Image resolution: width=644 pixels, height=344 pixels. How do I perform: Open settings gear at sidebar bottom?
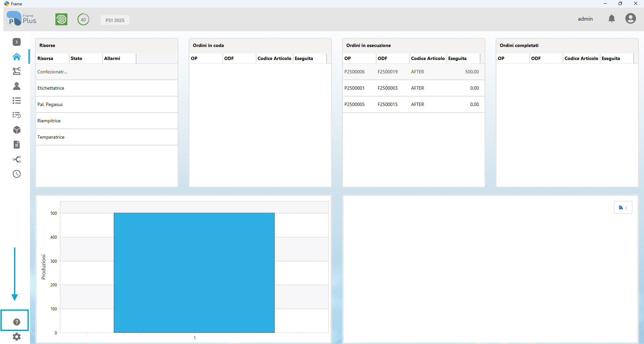(x=17, y=337)
